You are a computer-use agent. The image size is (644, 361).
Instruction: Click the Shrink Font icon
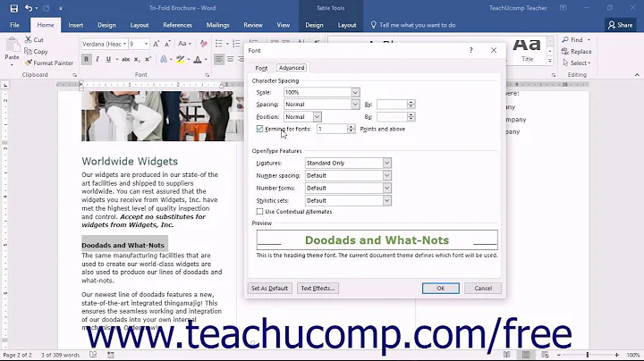point(167,44)
